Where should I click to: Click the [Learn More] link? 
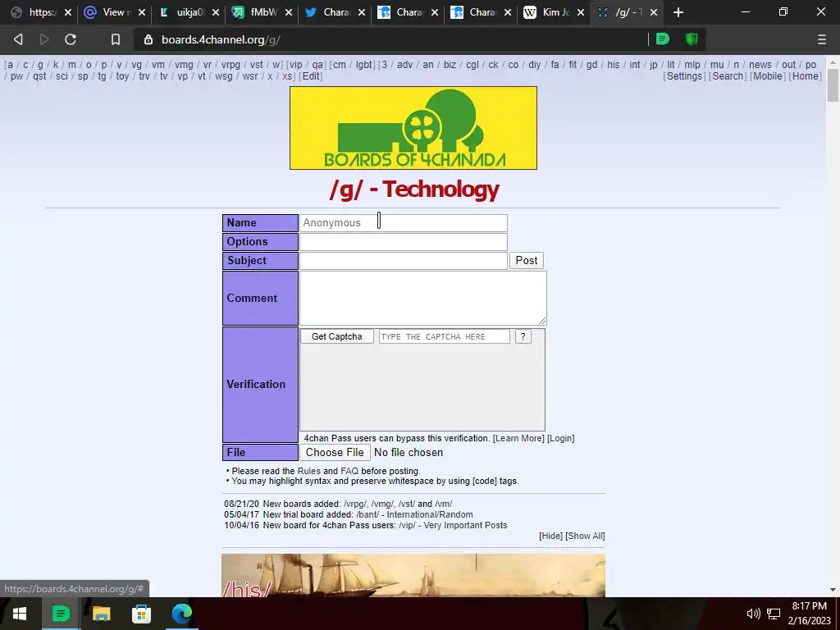518,438
